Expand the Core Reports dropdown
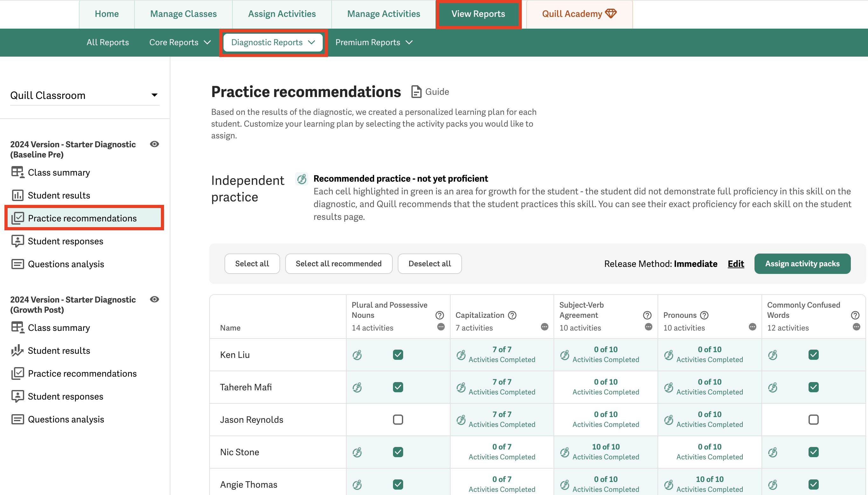The height and width of the screenshot is (495, 868). pos(180,43)
